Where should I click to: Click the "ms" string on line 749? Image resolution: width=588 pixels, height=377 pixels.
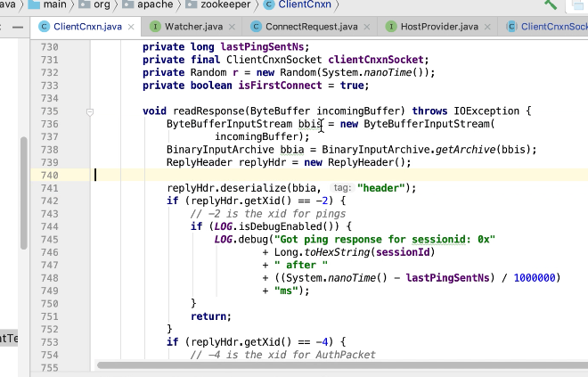pos(286,291)
